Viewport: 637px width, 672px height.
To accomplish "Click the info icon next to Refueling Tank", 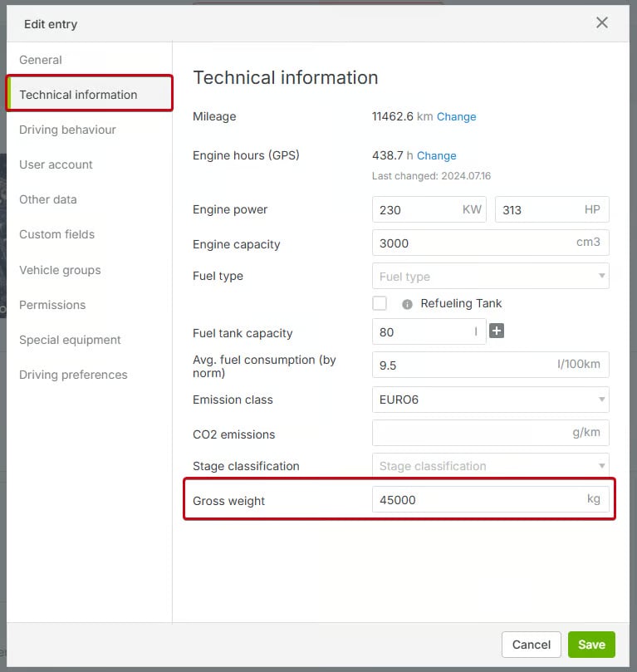I will (x=407, y=304).
